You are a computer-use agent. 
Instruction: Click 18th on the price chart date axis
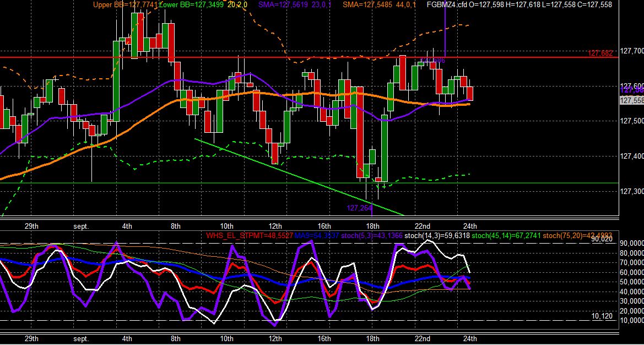click(x=372, y=227)
